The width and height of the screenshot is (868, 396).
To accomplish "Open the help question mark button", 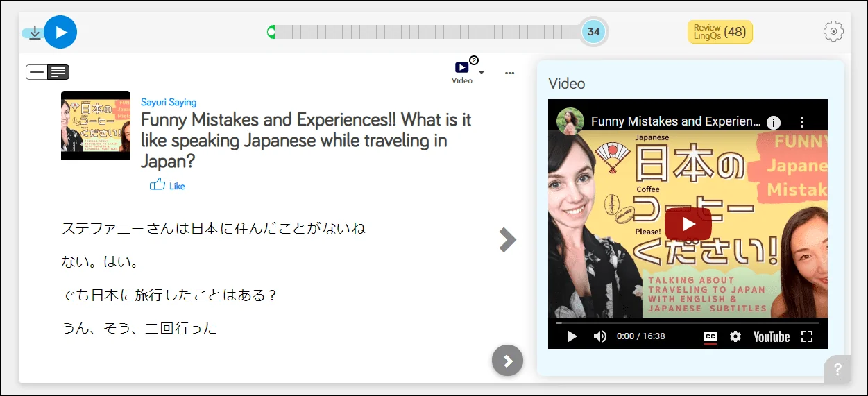I will 837,370.
